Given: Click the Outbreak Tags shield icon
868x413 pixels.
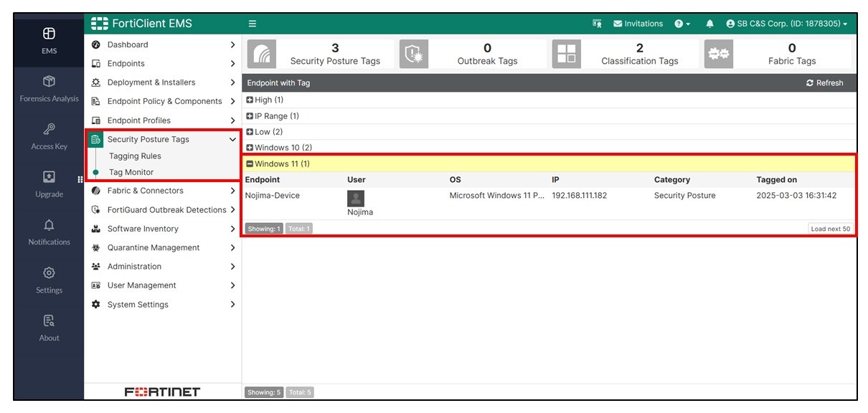Looking at the screenshot, I should (x=413, y=54).
